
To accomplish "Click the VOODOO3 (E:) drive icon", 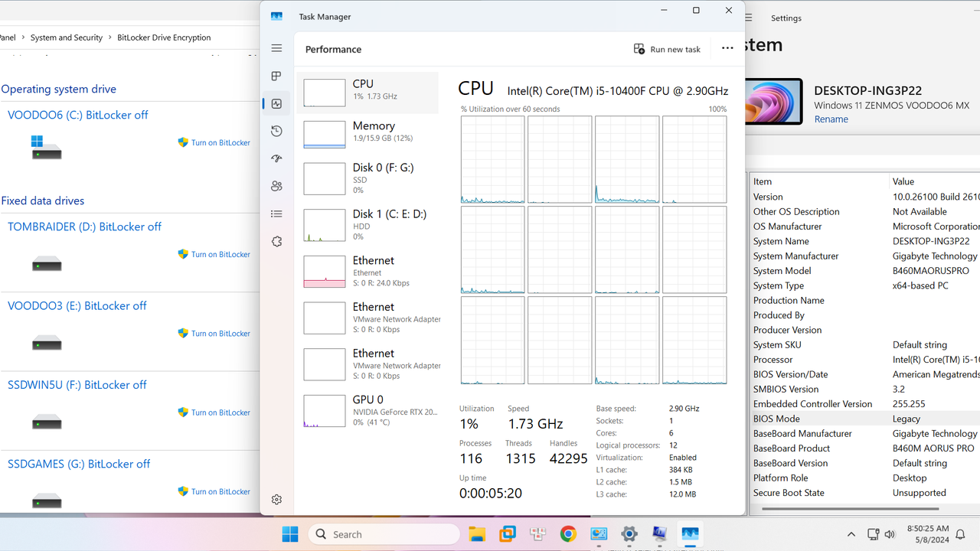I will coord(46,344).
